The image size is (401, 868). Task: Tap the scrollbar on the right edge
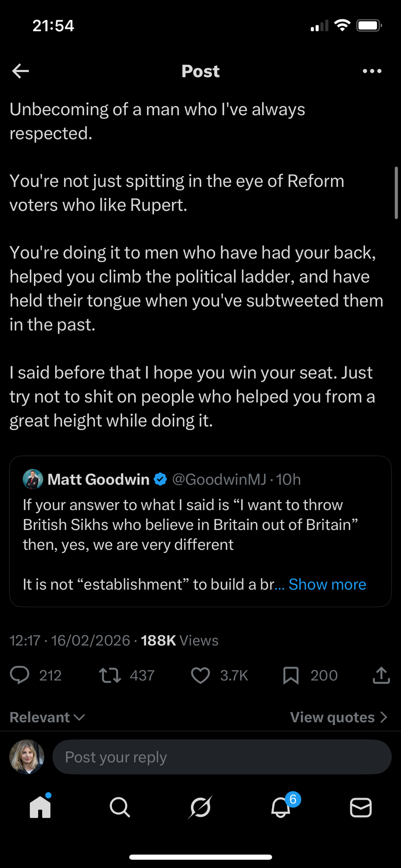point(396,193)
